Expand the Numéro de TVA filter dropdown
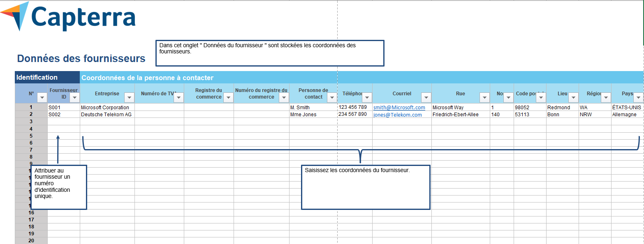The height and width of the screenshot is (244, 644). pyautogui.click(x=178, y=97)
